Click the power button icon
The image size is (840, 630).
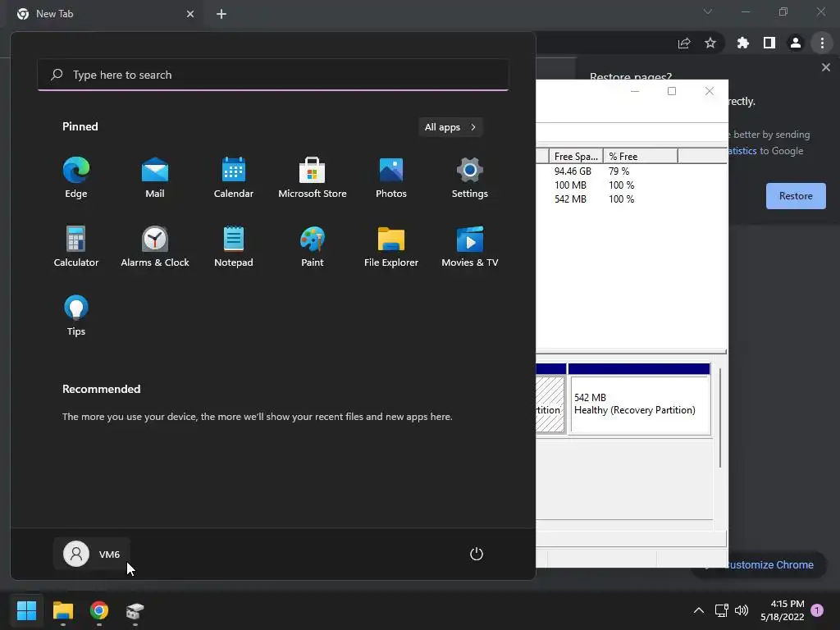click(x=477, y=554)
